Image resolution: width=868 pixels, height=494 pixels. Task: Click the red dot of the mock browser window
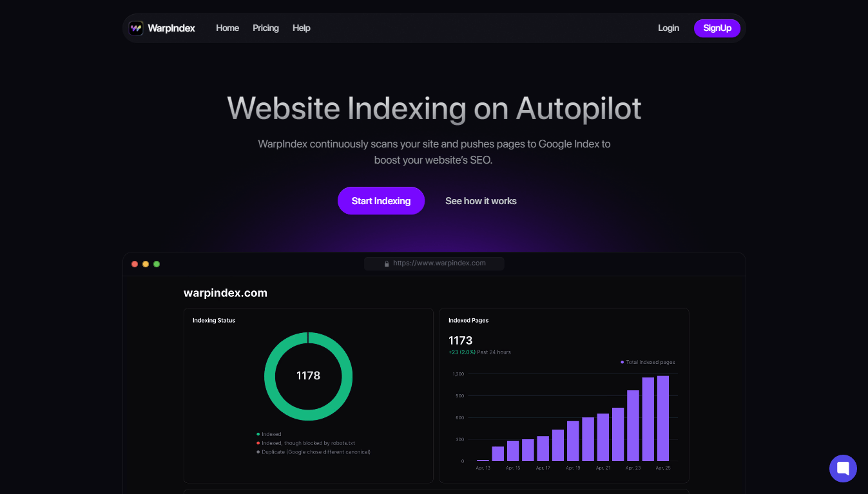point(135,264)
